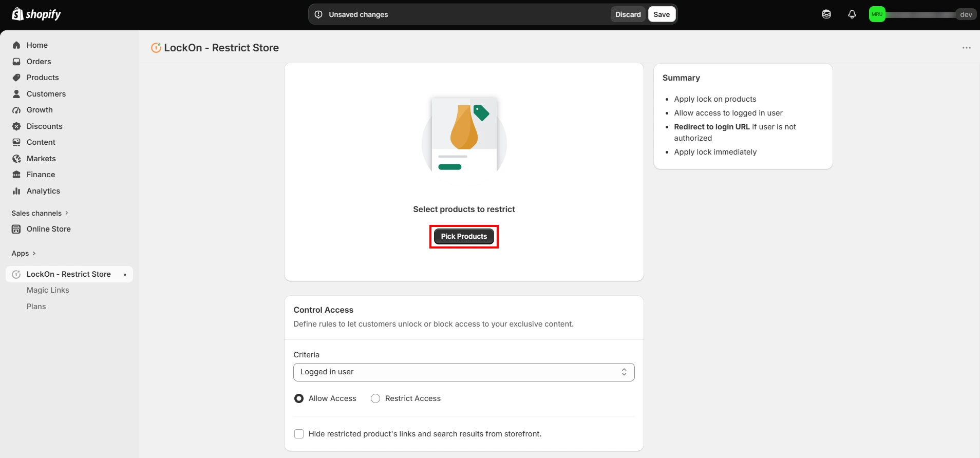Click the 'Apply lock immediately' summary item
This screenshot has width=980, height=458.
(x=715, y=152)
